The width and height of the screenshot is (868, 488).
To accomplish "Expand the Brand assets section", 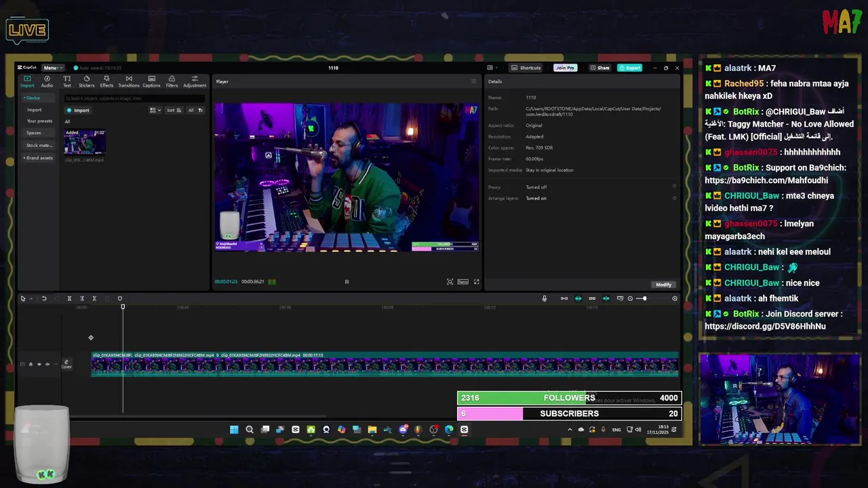I will [38, 158].
